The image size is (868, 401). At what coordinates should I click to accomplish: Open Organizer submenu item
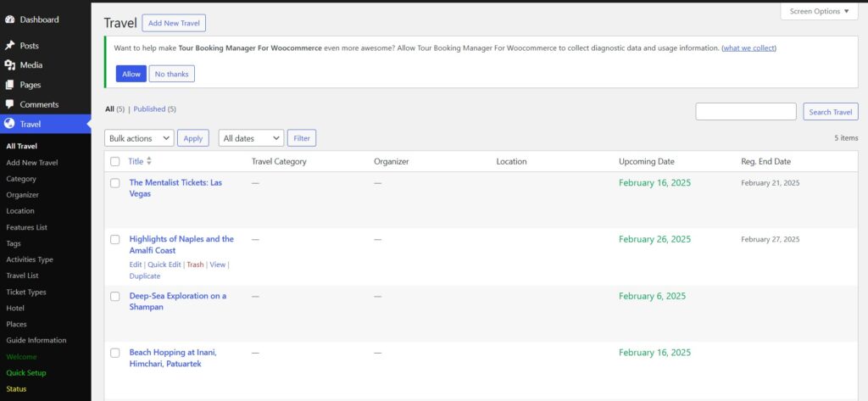[x=23, y=195]
